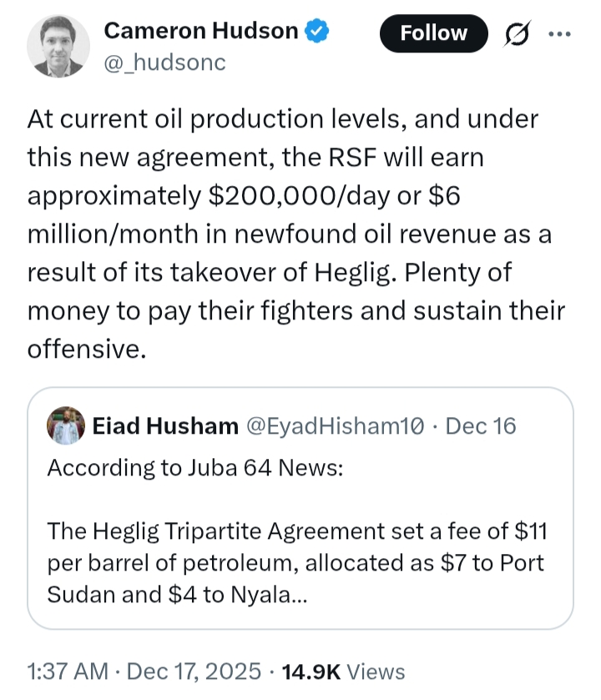Open Eiad Husham's name in quoted post
The width and height of the screenshot is (601, 700).
164,426
